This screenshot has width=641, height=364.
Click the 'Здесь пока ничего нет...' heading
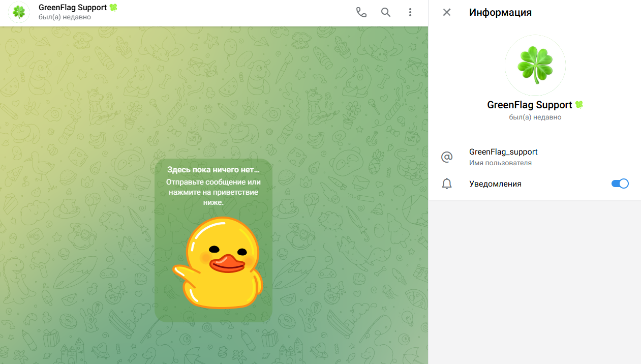point(213,170)
